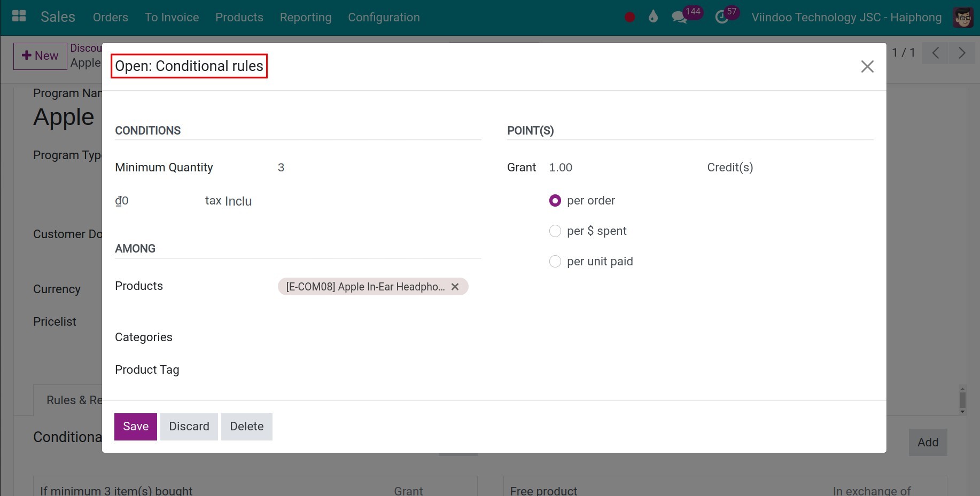Open the apps grid menu icon
This screenshot has width=980, height=496.
click(x=19, y=17)
